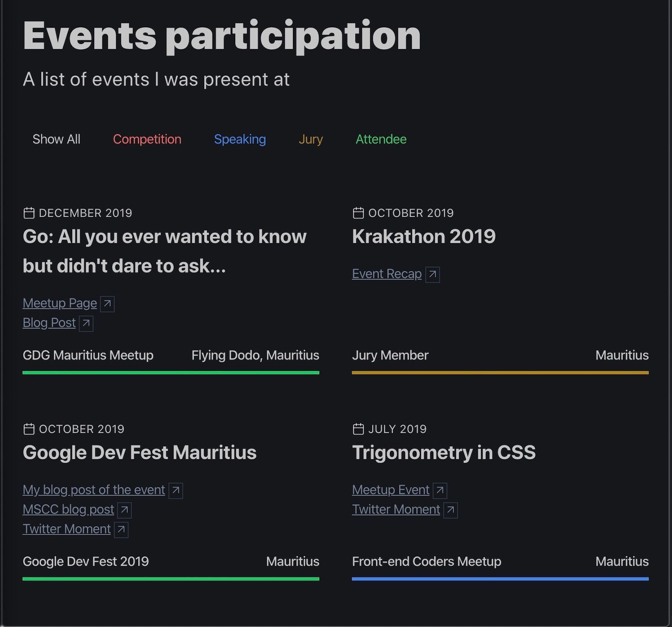
Task: Filter the list to Attendee events
Action: click(381, 139)
